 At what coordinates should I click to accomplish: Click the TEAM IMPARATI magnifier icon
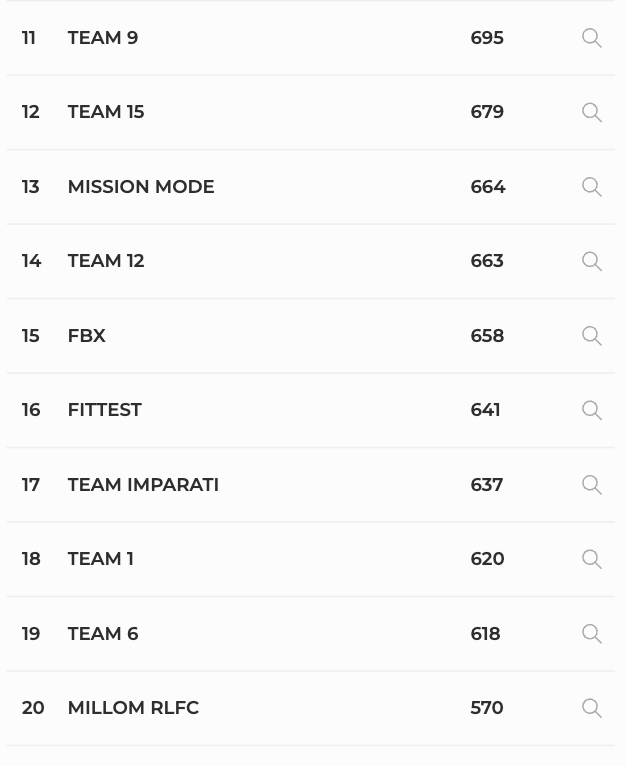(592, 485)
